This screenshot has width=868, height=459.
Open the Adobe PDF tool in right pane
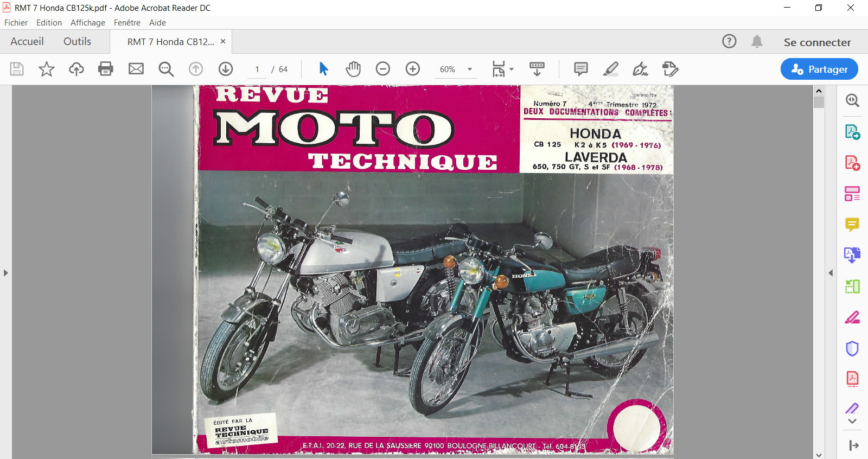coord(852,379)
